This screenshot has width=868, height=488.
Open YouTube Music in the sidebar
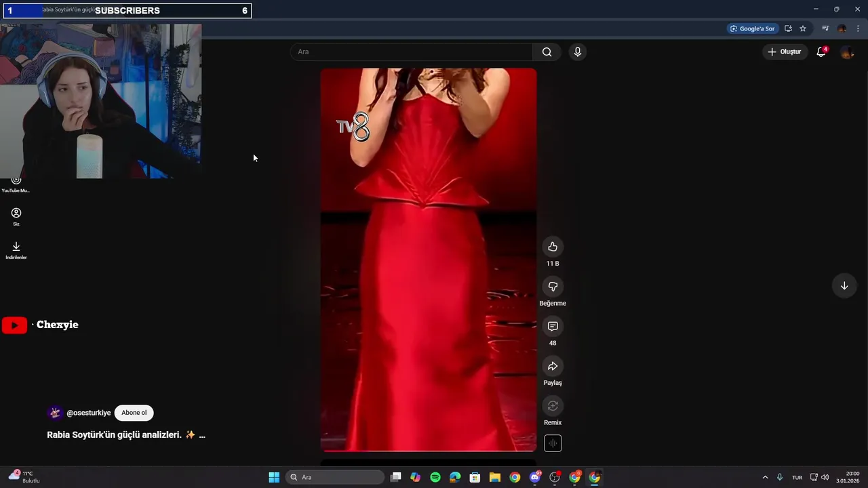pyautogui.click(x=16, y=184)
